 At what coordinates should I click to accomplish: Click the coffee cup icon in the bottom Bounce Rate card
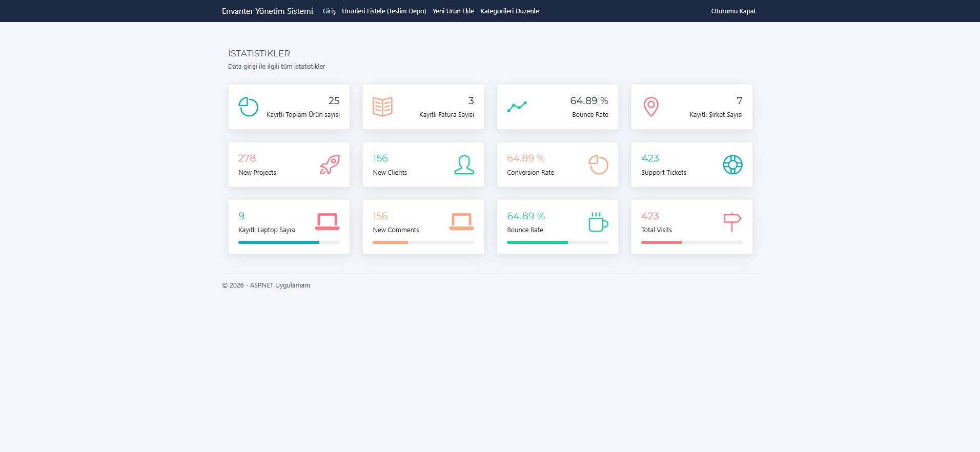(598, 222)
